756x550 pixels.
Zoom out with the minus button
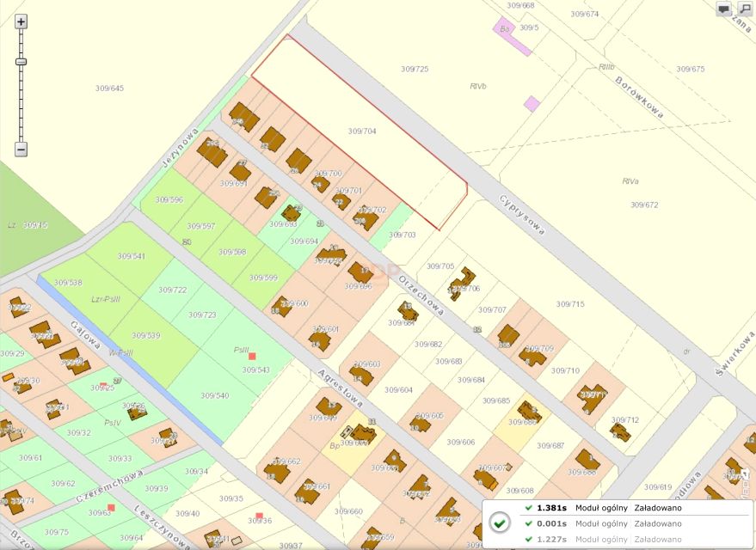click(21, 149)
